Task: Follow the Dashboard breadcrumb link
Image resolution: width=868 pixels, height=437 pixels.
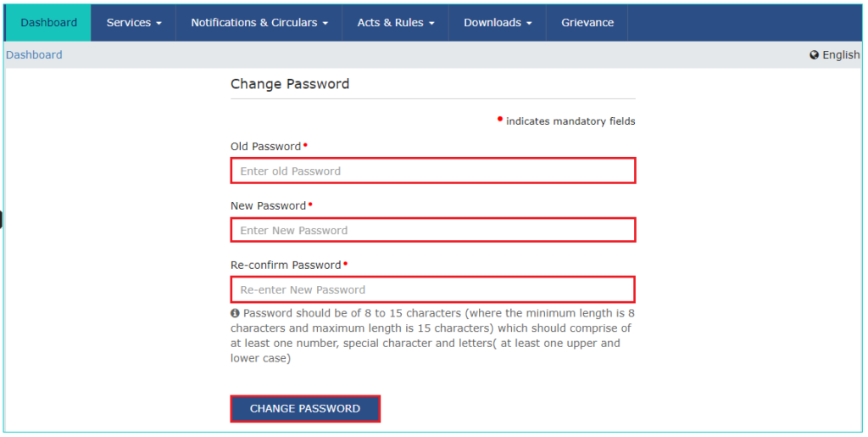Action: click(34, 54)
